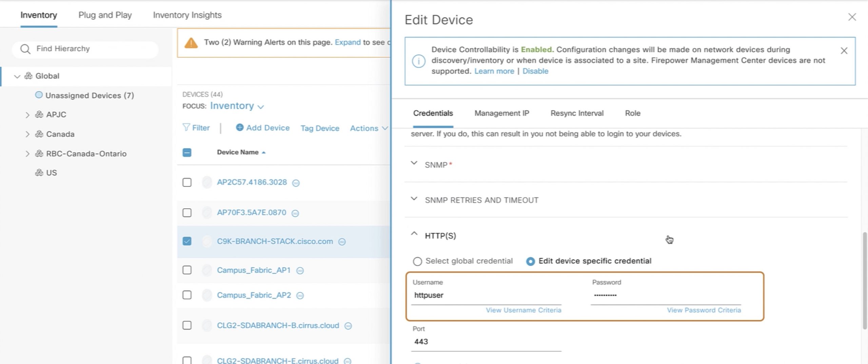
Task: Check the Campus_Fabric_AP1 device checkbox
Action: [x=187, y=270]
